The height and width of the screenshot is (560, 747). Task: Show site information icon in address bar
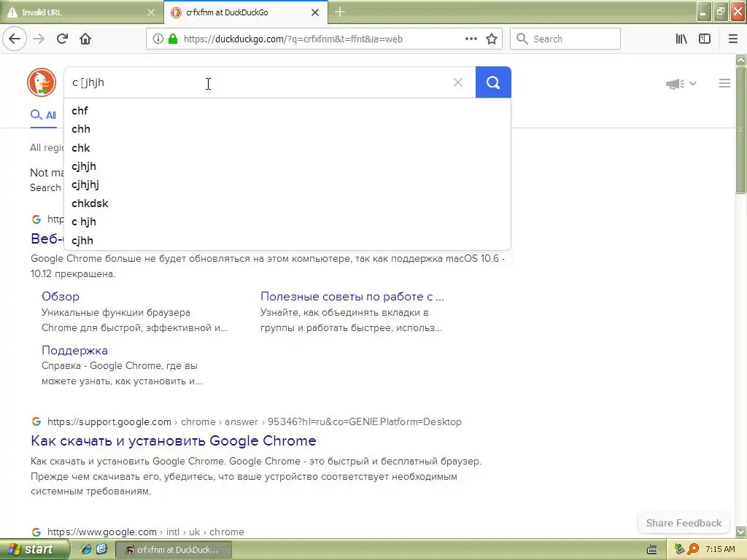pos(158,39)
